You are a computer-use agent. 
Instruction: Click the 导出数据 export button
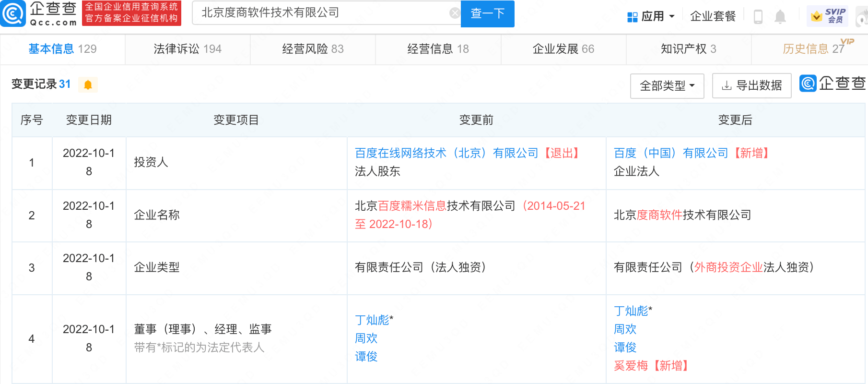(751, 86)
